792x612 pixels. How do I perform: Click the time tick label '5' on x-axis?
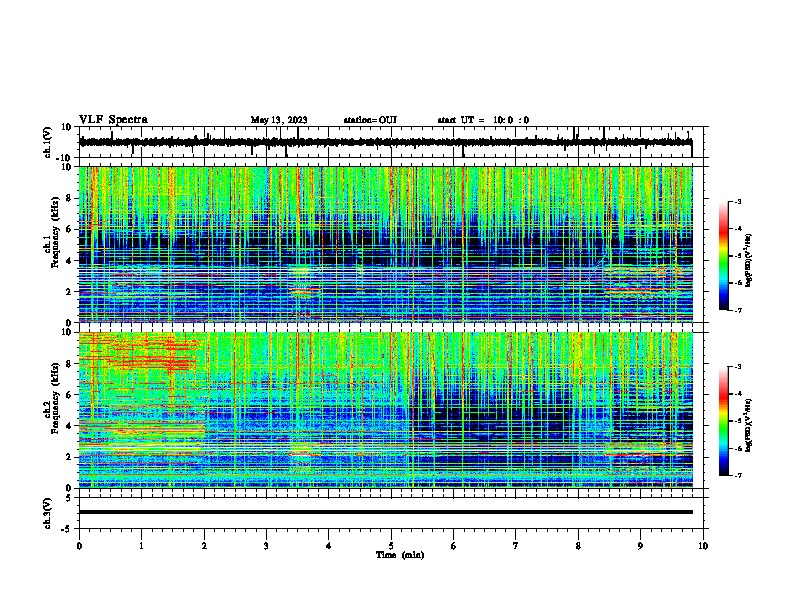(391, 546)
